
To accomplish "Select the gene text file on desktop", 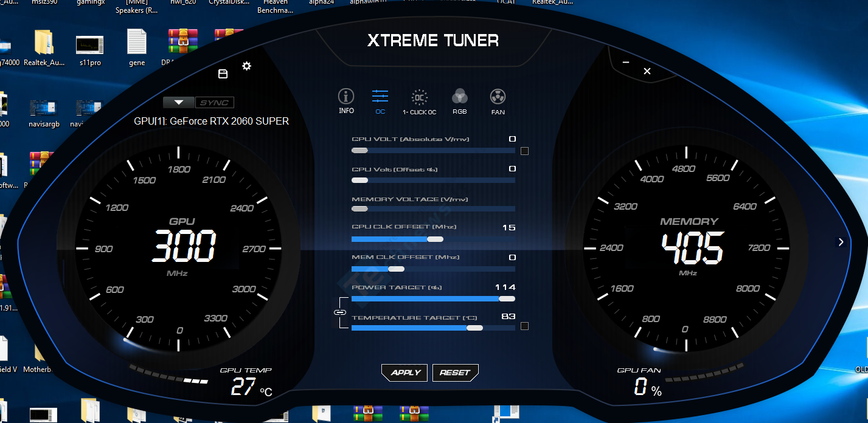I will pos(137,47).
